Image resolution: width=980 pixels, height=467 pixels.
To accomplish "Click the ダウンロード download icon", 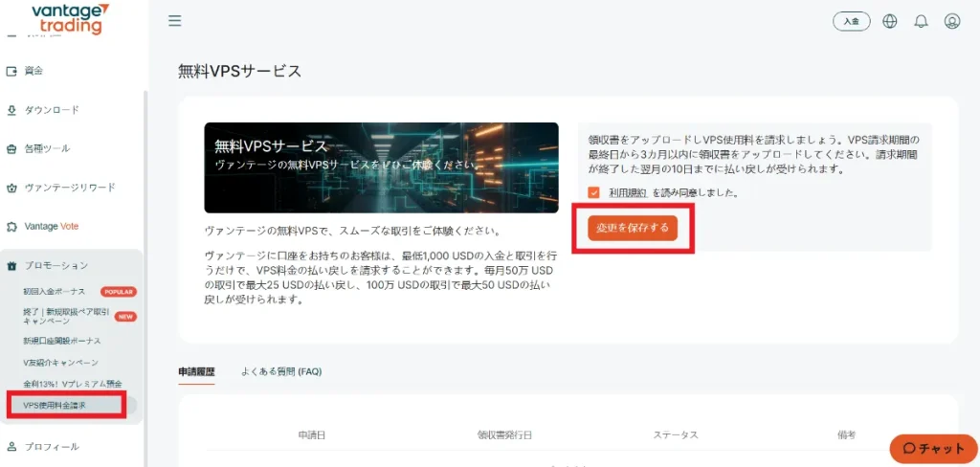I will 11,110.
